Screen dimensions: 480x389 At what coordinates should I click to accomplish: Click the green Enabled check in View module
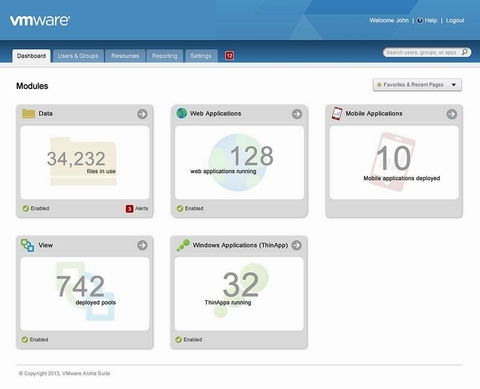click(25, 340)
